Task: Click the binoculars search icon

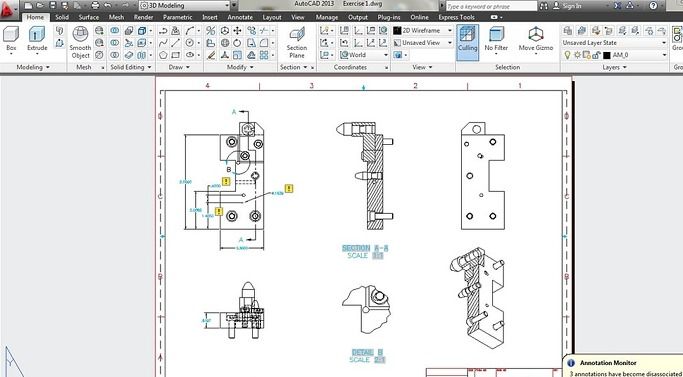Action: [x=544, y=6]
